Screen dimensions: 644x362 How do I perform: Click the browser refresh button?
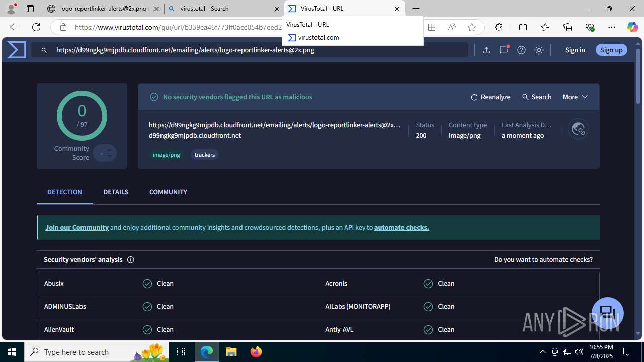pos(36,27)
